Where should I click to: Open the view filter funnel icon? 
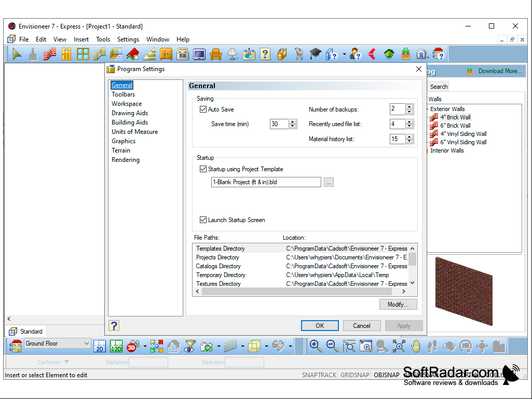click(x=190, y=346)
